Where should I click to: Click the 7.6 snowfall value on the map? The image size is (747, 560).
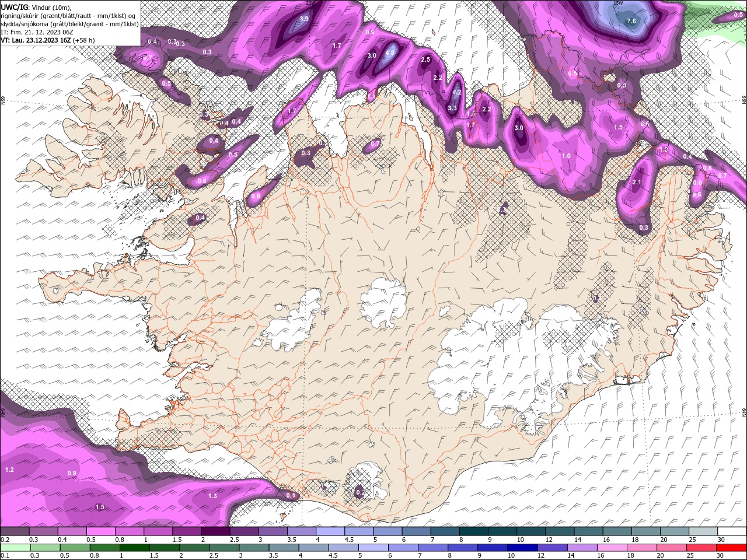point(631,22)
